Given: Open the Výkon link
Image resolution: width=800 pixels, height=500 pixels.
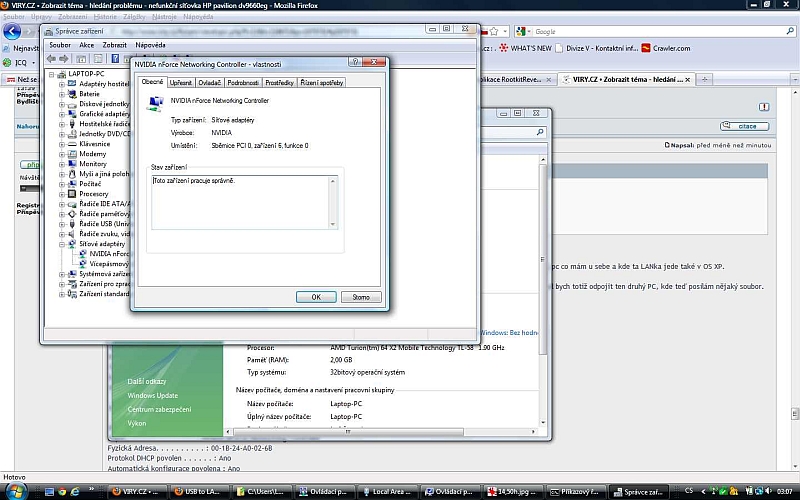Looking at the screenshot, I should point(137,423).
